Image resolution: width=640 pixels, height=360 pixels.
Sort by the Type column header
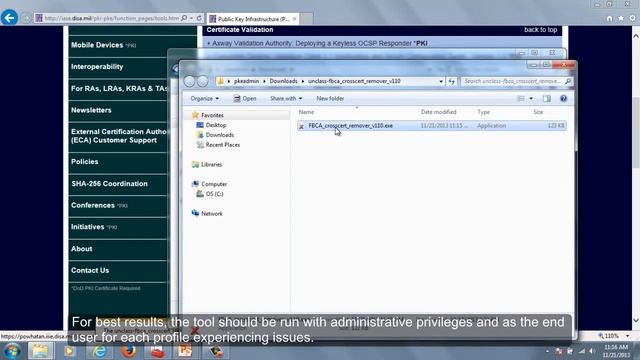tap(483, 112)
